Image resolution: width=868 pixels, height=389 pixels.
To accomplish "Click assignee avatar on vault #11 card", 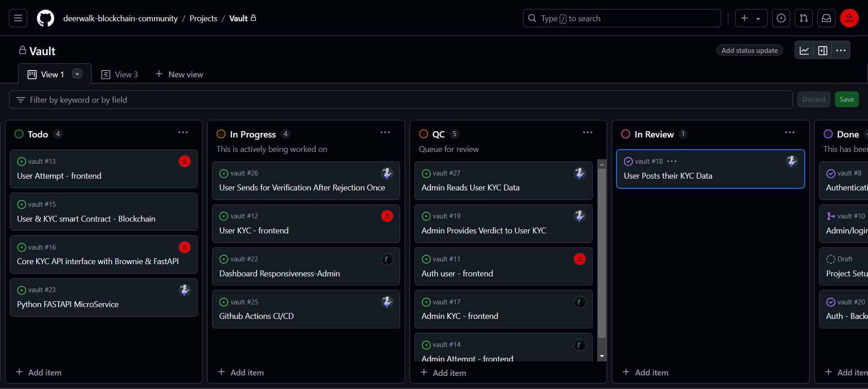I will 580,259.
